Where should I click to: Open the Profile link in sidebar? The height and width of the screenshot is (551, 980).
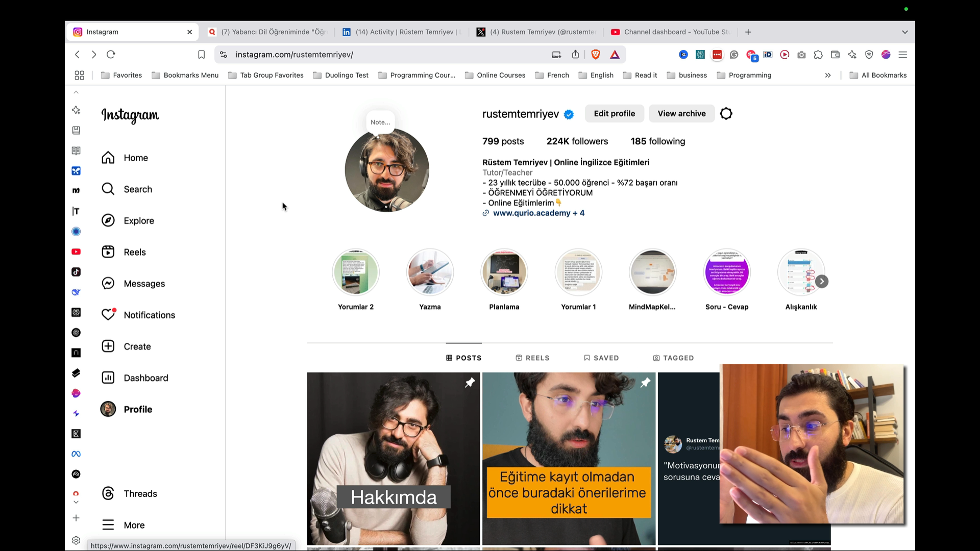tap(127, 409)
